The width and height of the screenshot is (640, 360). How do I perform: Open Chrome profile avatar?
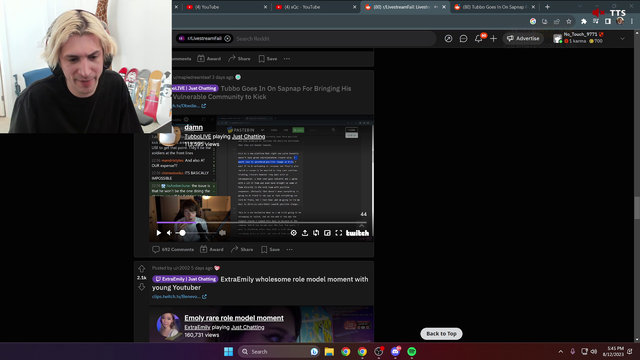click(620, 21)
